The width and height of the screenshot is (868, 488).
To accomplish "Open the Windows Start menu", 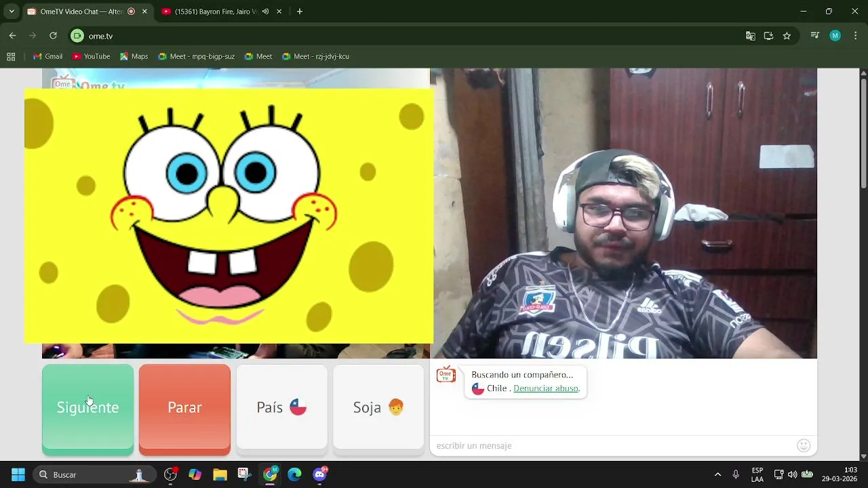I will (x=18, y=474).
